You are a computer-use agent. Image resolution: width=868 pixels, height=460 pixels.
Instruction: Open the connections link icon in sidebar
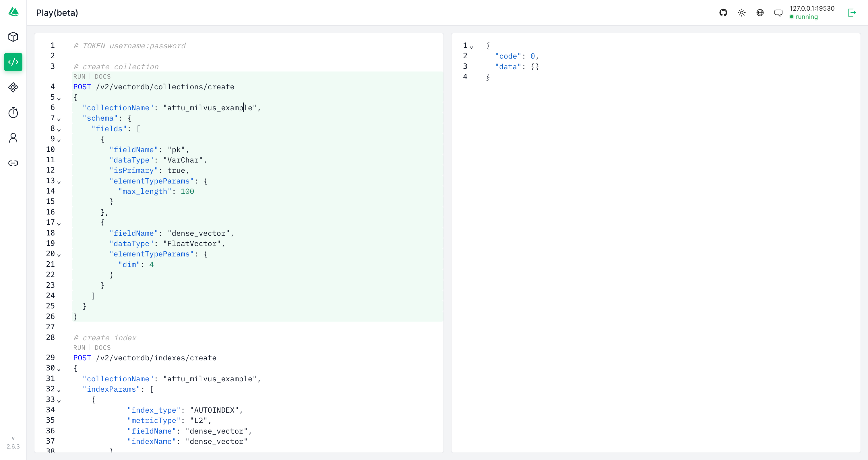click(x=13, y=163)
